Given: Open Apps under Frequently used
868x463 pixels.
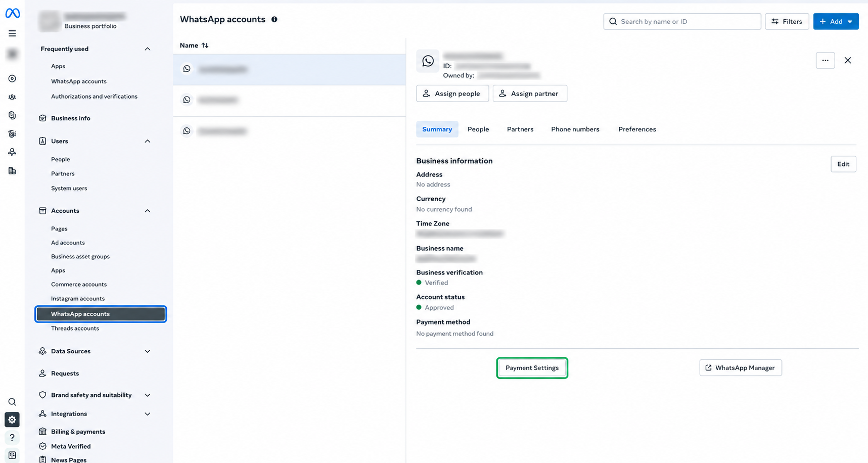Looking at the screenshot, I should point(58,66).
